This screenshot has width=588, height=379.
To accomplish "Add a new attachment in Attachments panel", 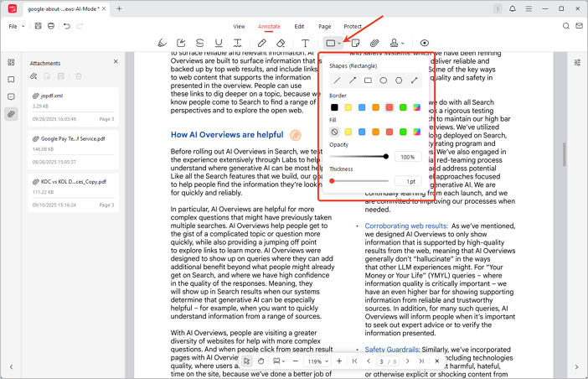I will (x=34, y=76).
